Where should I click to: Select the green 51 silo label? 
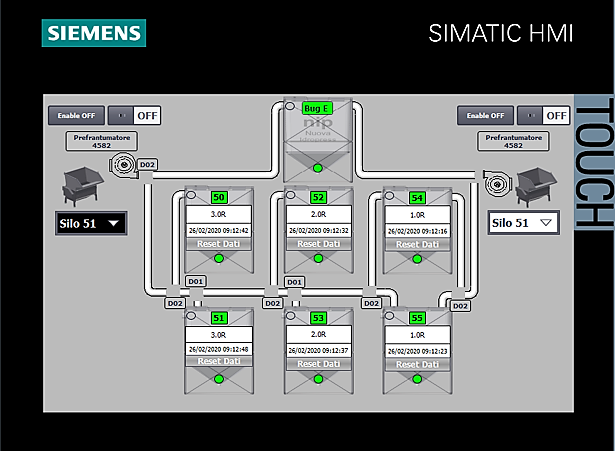[219, 318]
